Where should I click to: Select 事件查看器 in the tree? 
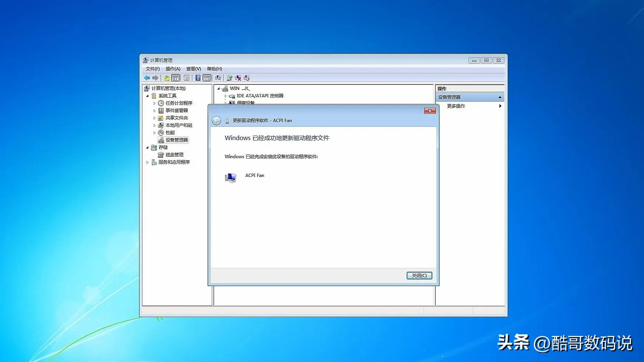point(177,111)
